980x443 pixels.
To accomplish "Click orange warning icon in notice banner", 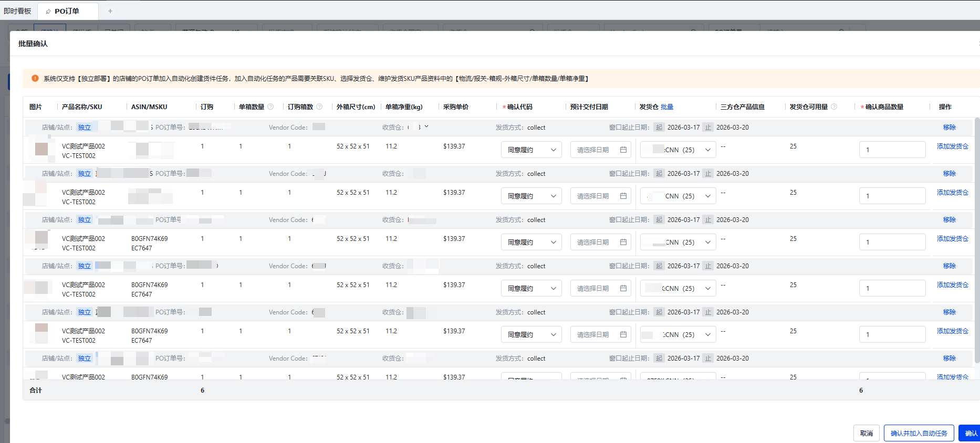I will click(35, 79).
